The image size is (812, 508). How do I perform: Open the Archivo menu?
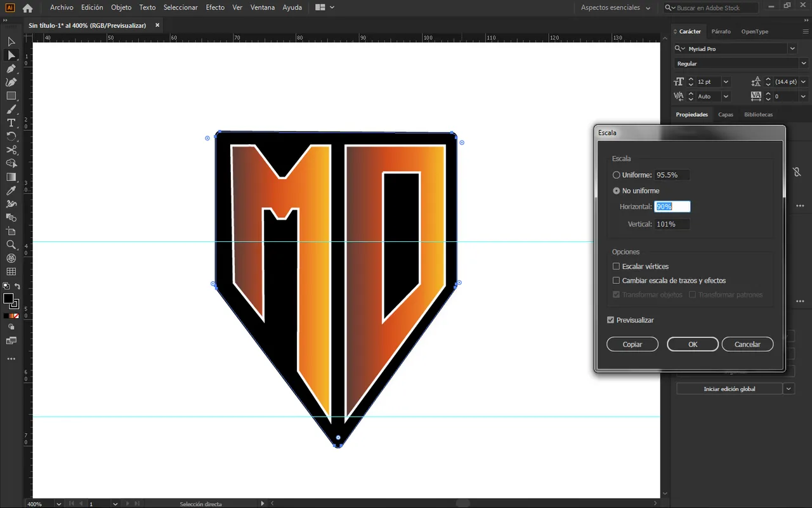[x=62, y=8]
